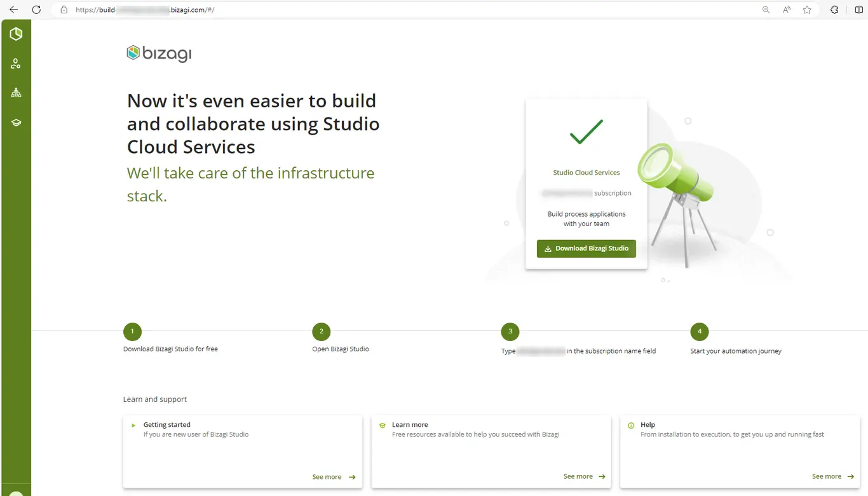
Task: Click the browser back arrow
Action: [13, 10]
